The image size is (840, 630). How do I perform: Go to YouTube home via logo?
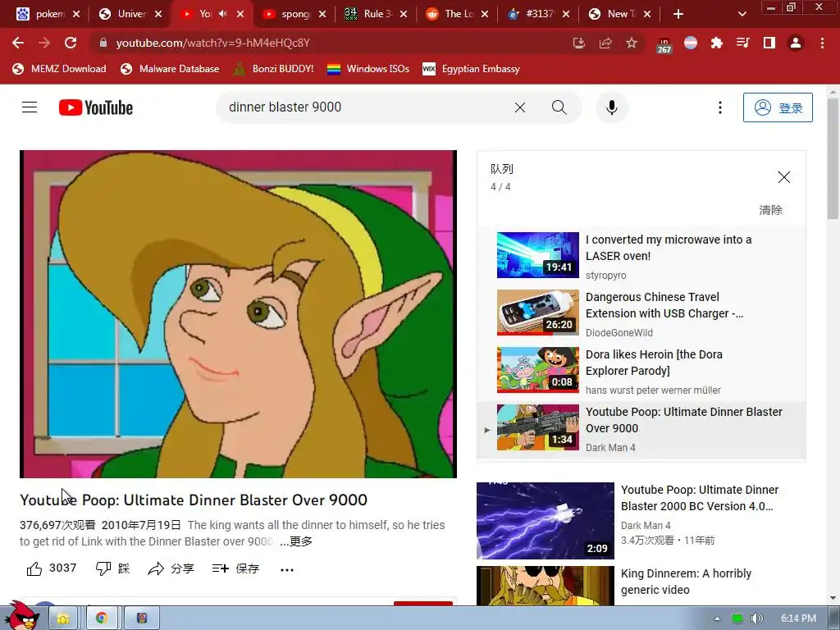96,107
